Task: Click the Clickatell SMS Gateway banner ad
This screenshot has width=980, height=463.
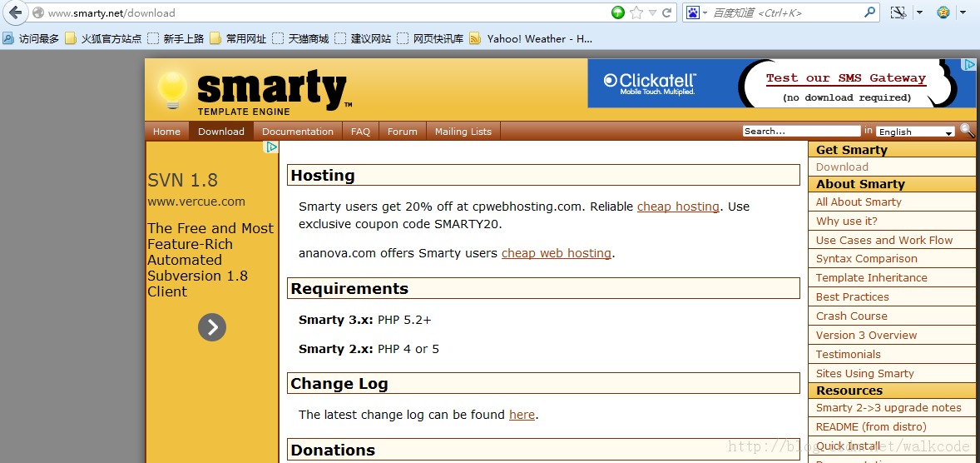Action: click(781, 83)
